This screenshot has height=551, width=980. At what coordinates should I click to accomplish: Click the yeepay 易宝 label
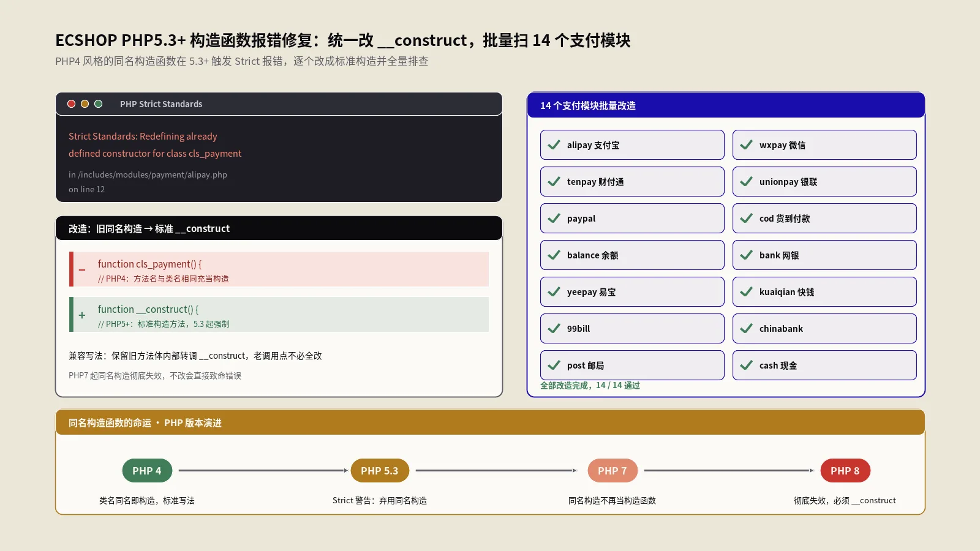(x=592, y=292)
